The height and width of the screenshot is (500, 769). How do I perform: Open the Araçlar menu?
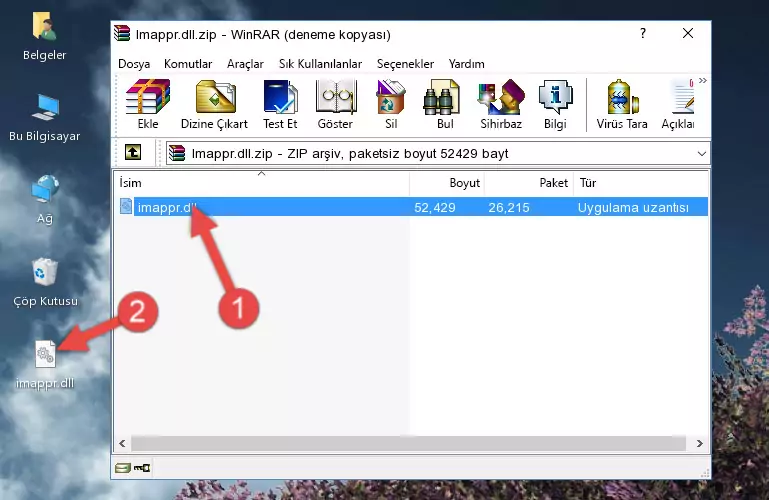[245, 64]
